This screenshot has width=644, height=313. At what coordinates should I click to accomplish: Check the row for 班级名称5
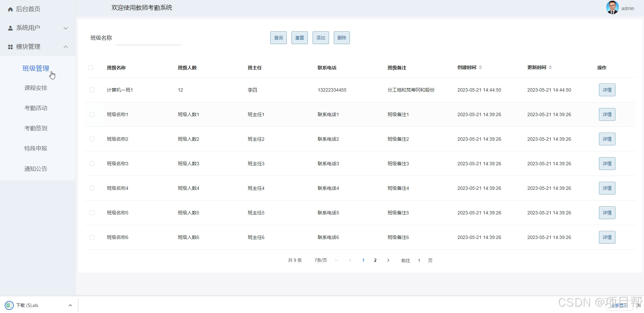click(92, 213)
